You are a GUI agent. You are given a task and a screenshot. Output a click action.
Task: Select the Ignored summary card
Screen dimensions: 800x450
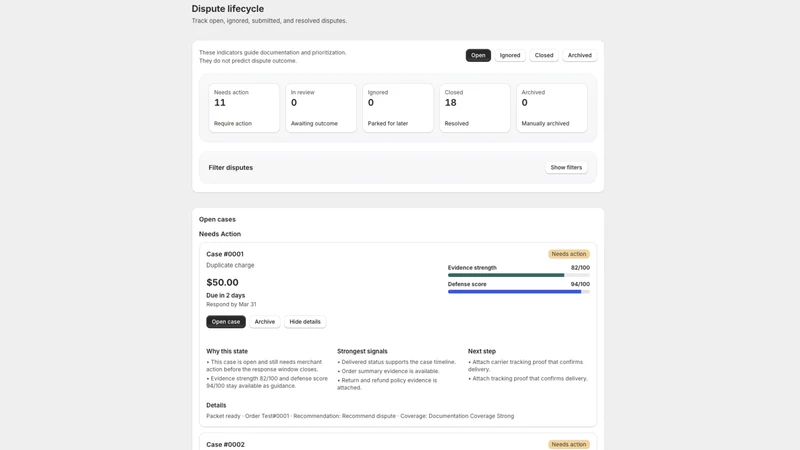tap(398, 108)
